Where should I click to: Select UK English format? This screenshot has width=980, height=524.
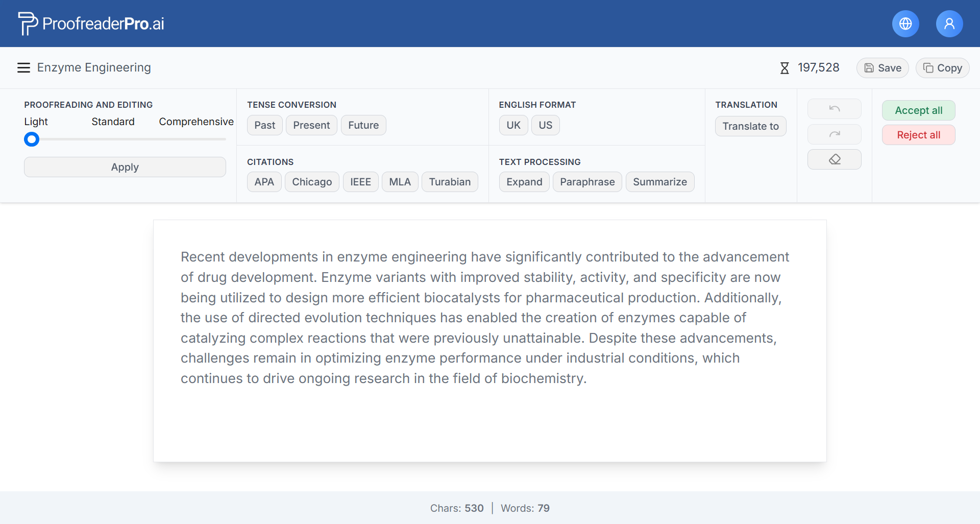[513, 125]
